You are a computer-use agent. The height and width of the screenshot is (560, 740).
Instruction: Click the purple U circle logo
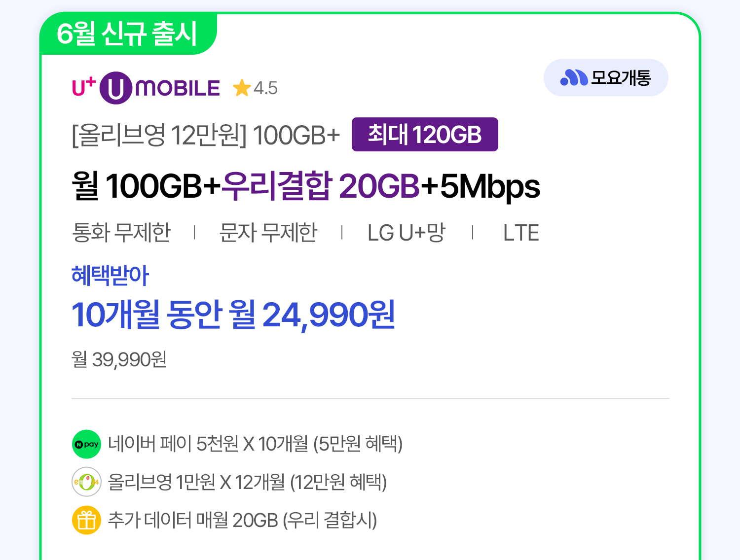115,88
